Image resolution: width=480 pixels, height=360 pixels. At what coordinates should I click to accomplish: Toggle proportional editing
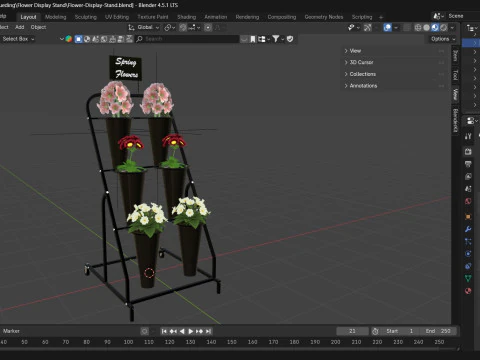click(x=208, y=27)
